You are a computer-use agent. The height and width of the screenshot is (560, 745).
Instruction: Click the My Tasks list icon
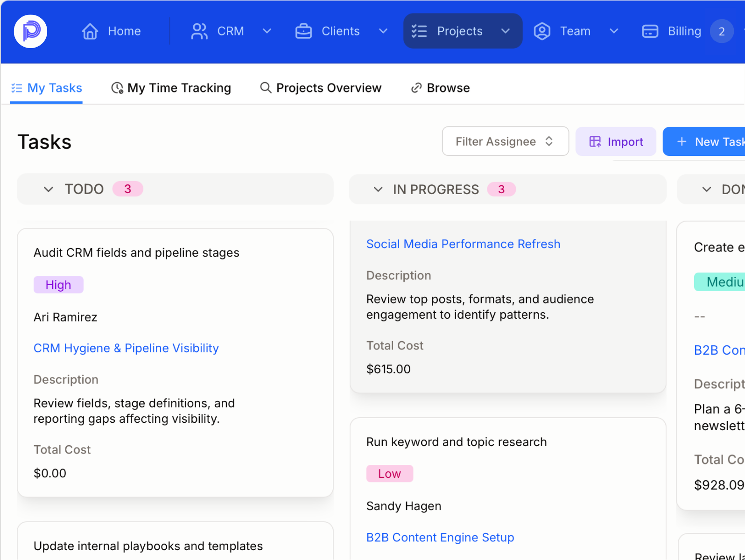17,88
